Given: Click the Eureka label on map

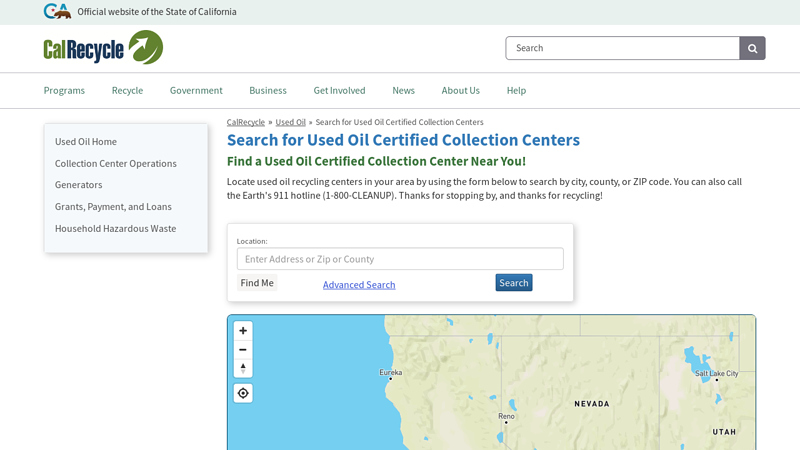Looking at the screenshot, I should coord(391,372).
